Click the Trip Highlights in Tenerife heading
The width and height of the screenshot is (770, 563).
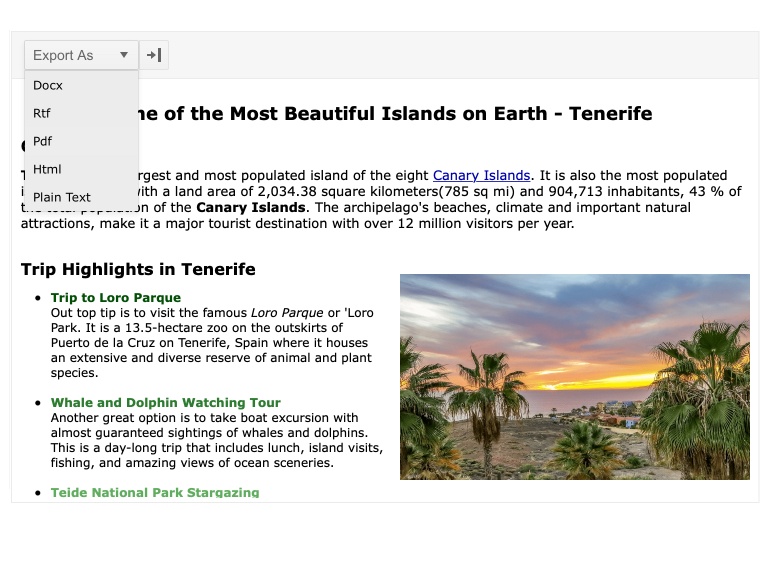click(138, 269)
